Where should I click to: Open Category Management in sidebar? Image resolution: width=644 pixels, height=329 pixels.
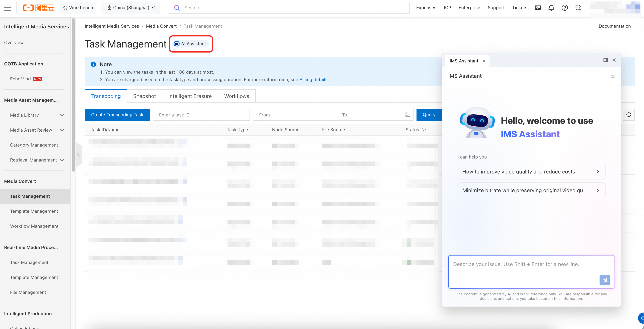34,145
